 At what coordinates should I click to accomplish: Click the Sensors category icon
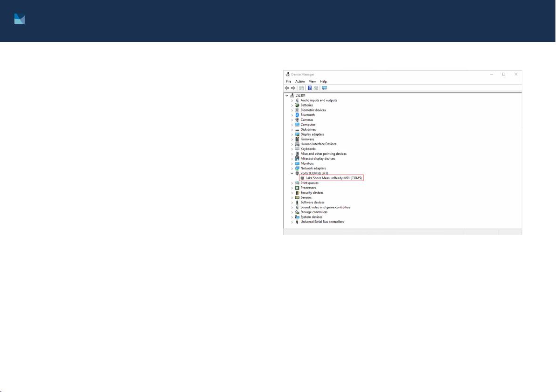point(297,197)
